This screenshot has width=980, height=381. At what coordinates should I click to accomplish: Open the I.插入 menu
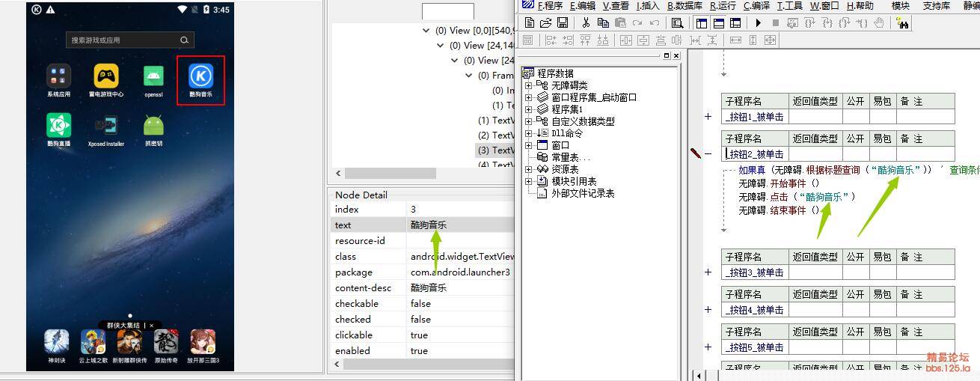click(x=648, y=6)
